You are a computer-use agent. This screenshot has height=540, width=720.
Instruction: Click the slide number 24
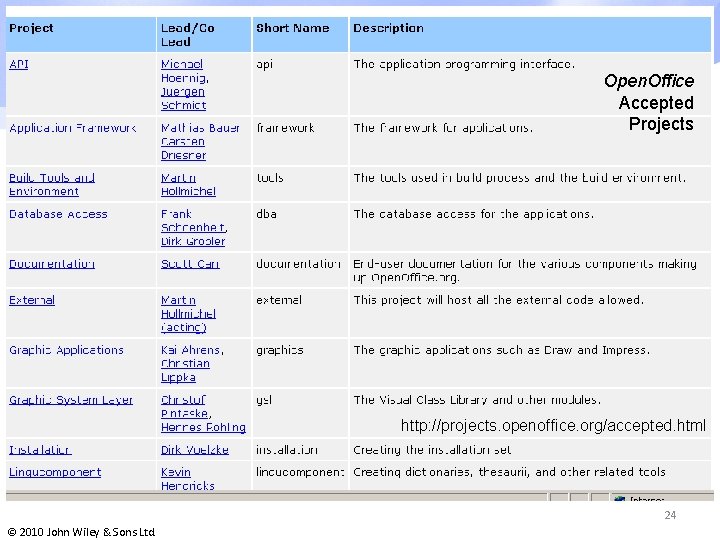click(670, 515)
